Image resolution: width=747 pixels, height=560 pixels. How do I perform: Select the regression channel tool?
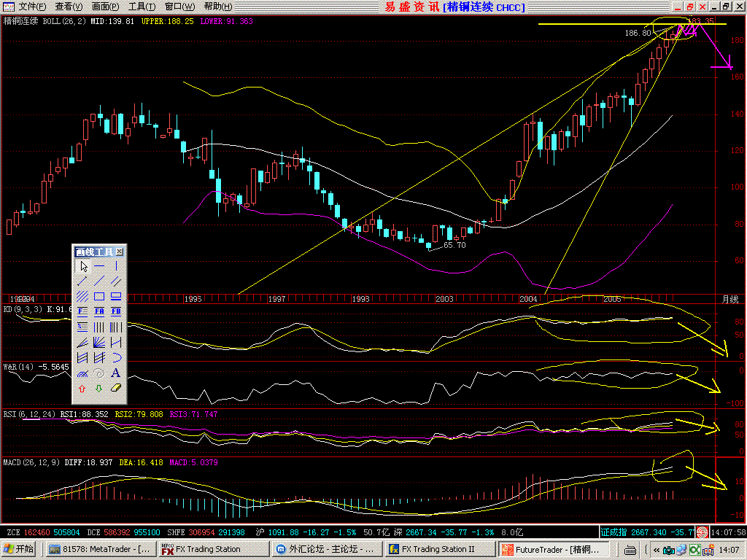82,357
